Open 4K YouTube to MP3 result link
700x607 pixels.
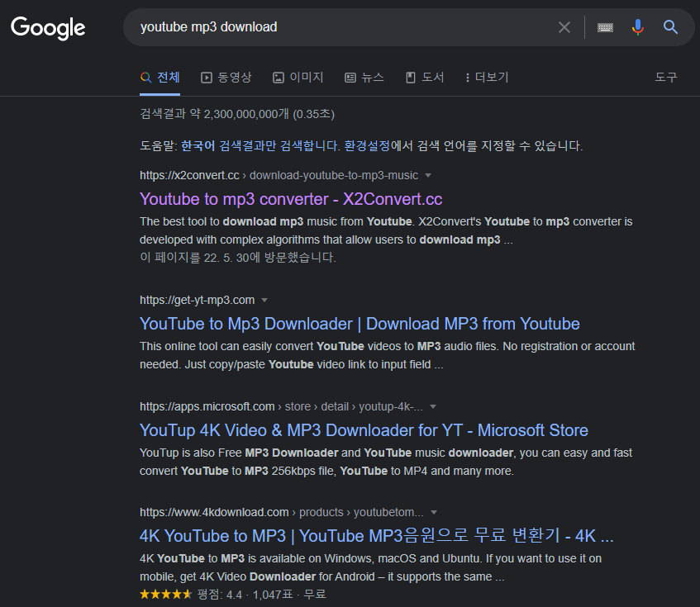376,536
